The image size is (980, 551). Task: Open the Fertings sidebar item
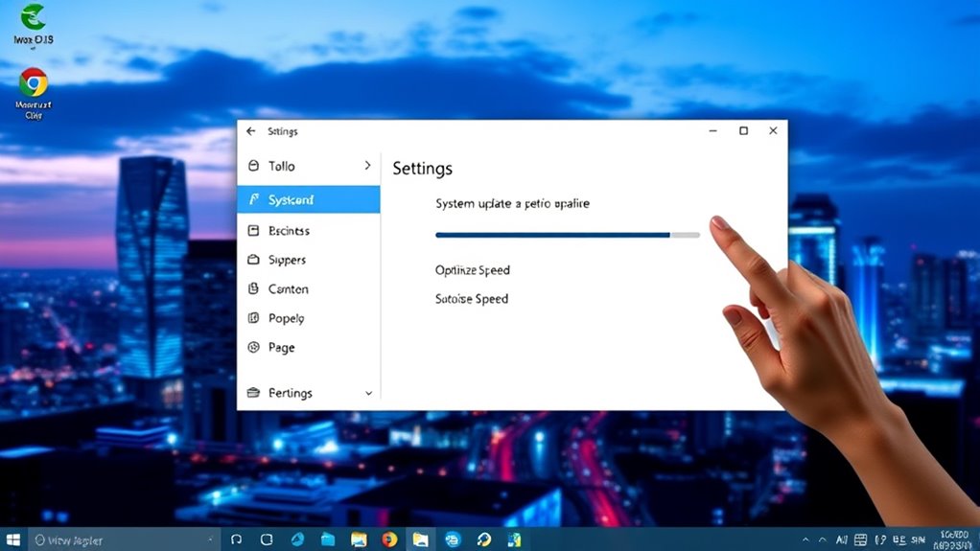click(x=309, y=393)
